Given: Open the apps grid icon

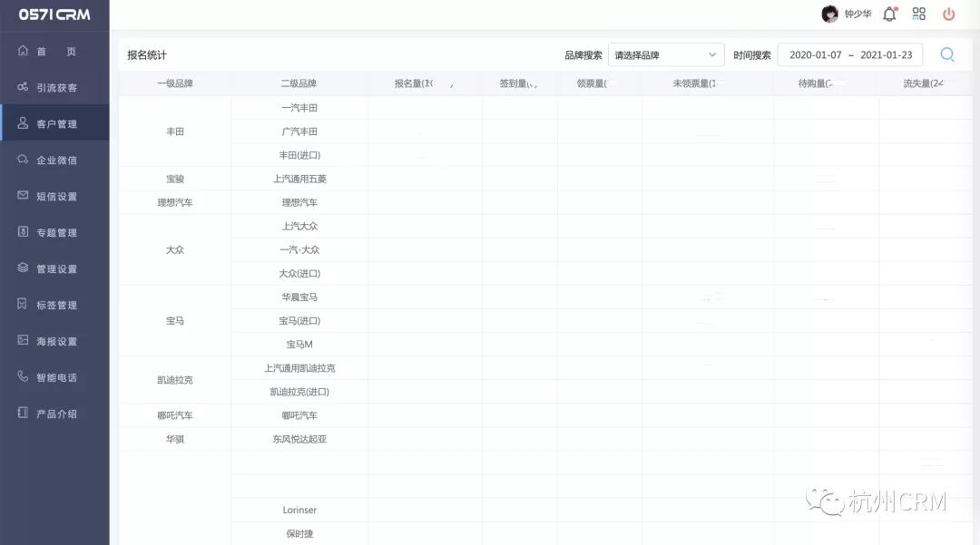Looking at the screenshot, I should point(918,14).
